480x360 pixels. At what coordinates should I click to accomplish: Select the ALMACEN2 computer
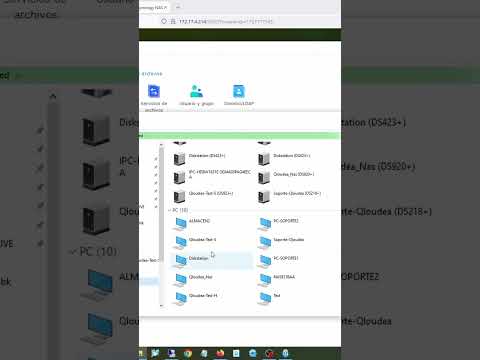[x=192, y=223]
